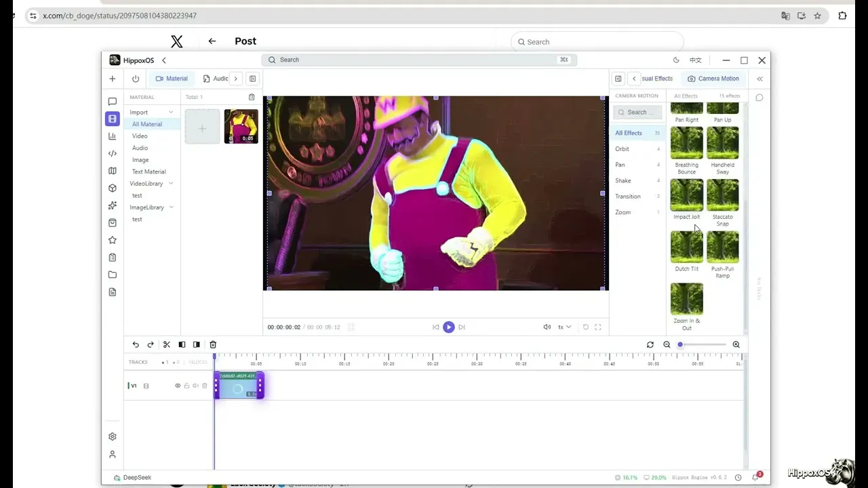The width and height of the screenshot is (868, 488).
Task: Click the camera motion search field
Action: click(x=637, y=113)
